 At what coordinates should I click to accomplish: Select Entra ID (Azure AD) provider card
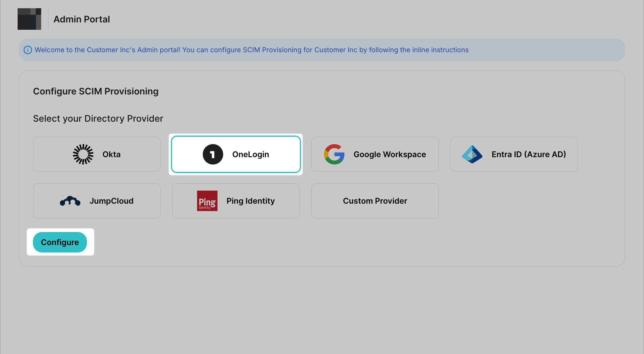click(514, 154)
